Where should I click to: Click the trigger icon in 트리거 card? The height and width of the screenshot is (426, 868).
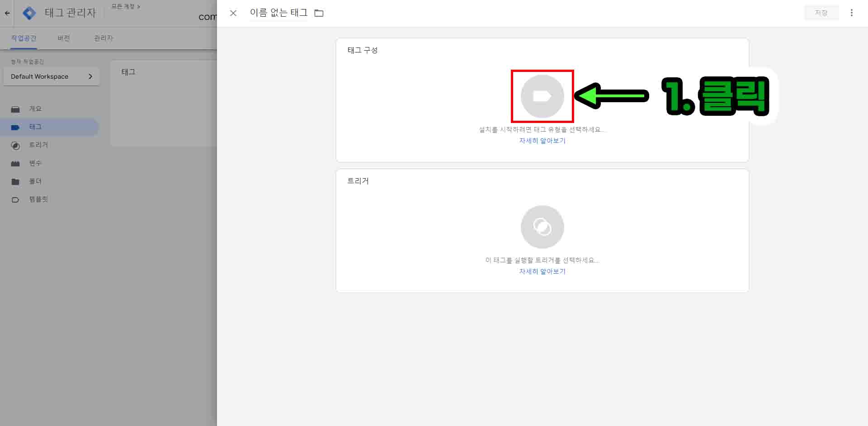[x=542, y=227]
